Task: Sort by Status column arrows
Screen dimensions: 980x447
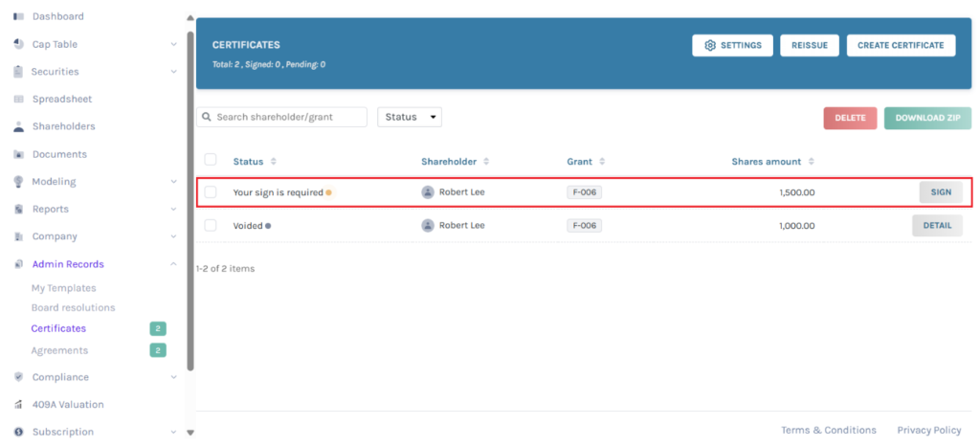Action: click(x=273, y=162)
